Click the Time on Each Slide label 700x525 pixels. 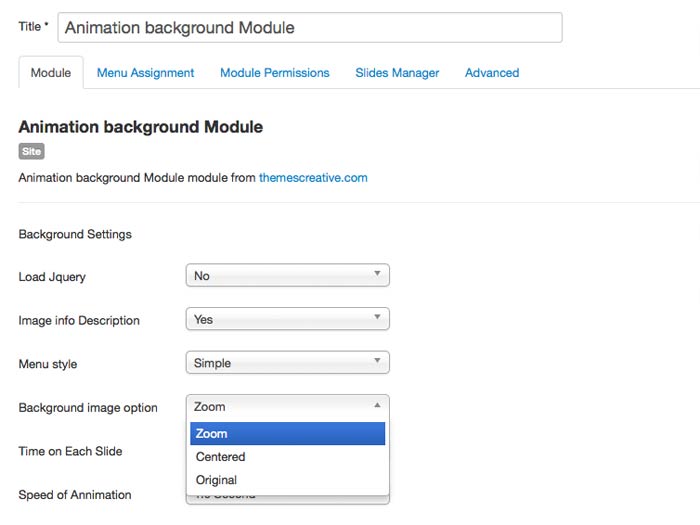point(70,451)
